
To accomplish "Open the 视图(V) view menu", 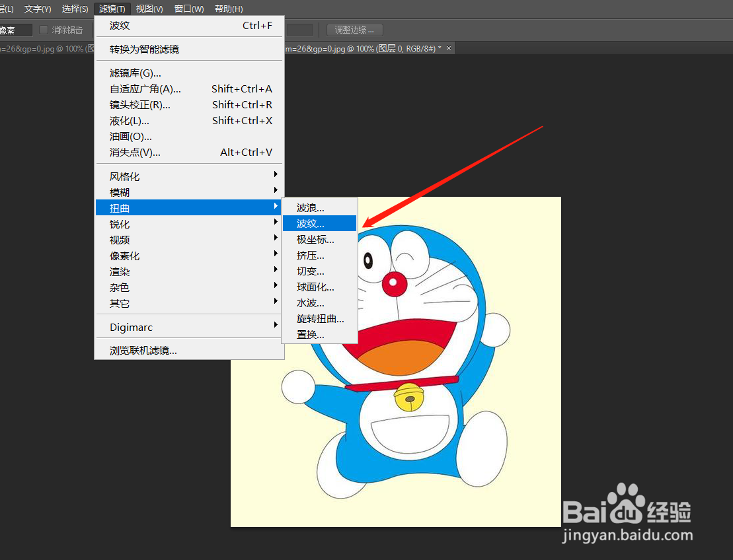I will pyautogui.click(x=149, y=9).
